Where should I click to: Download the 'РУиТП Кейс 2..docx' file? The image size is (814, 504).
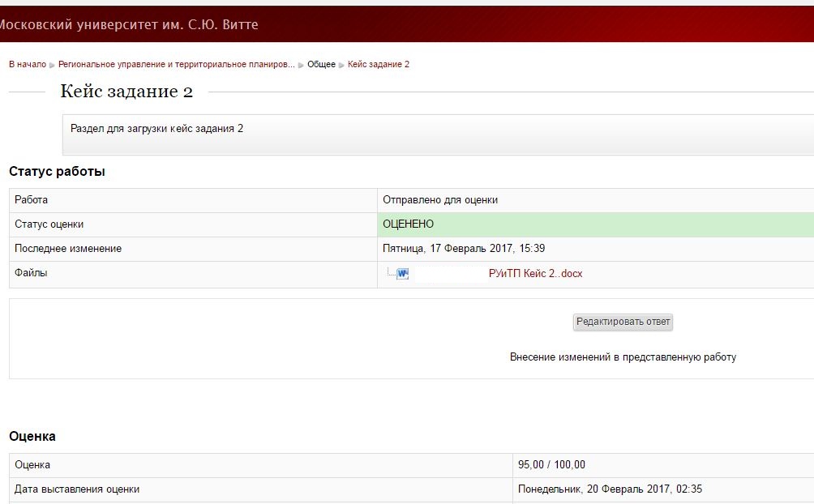point(535,274)
